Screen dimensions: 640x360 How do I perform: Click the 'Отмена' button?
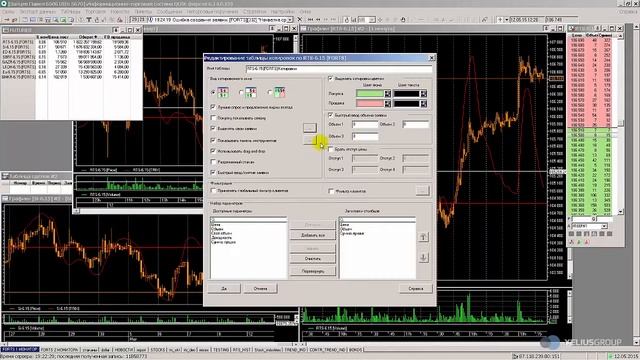coord(260,288)
